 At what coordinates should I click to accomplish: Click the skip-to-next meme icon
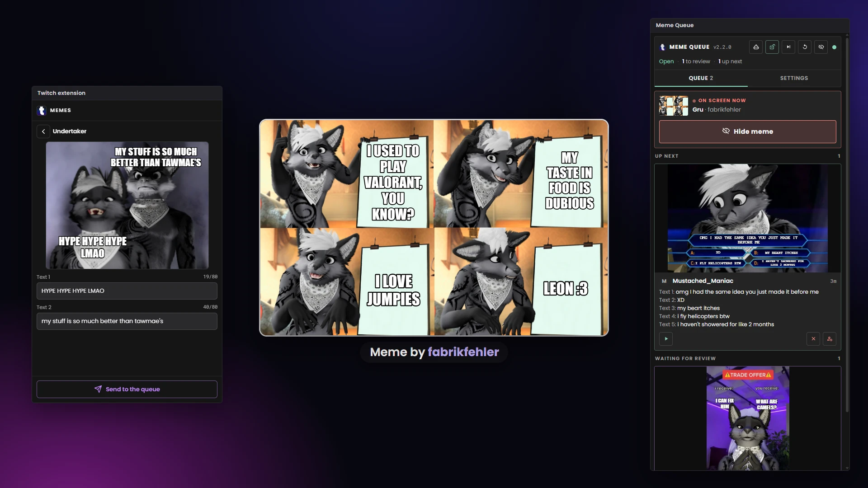(x=788, y=47)
